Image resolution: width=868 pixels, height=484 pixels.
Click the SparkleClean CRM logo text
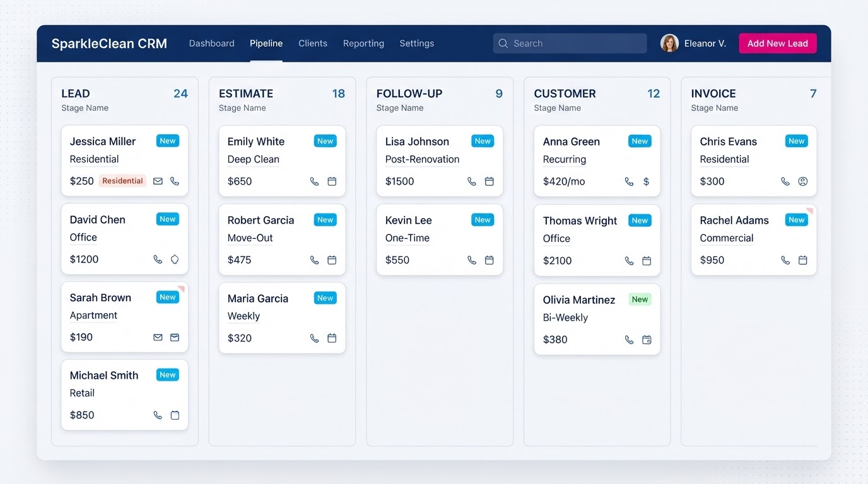click(109, 43)
